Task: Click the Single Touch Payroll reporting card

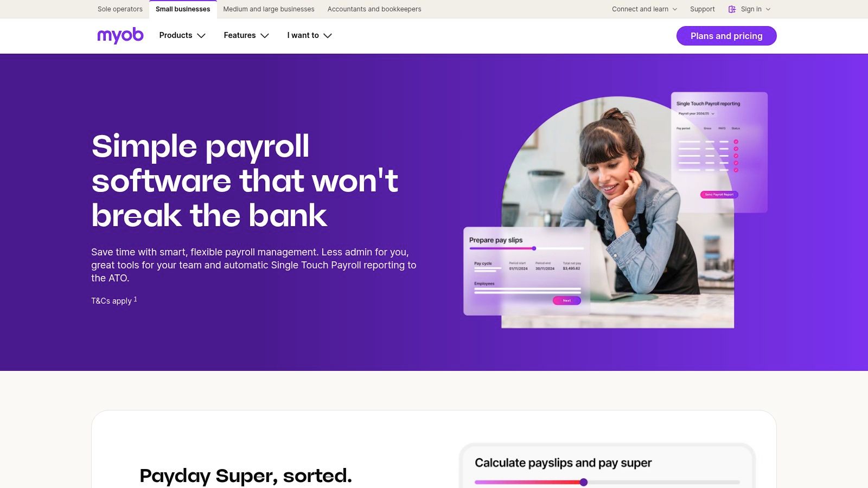Action: point(719,152)
